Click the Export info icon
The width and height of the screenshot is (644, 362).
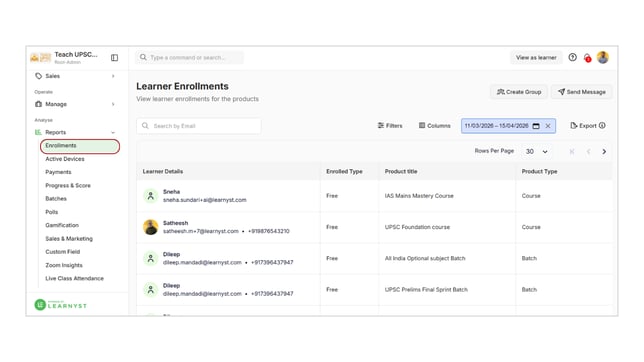click(x=602, y=126)
